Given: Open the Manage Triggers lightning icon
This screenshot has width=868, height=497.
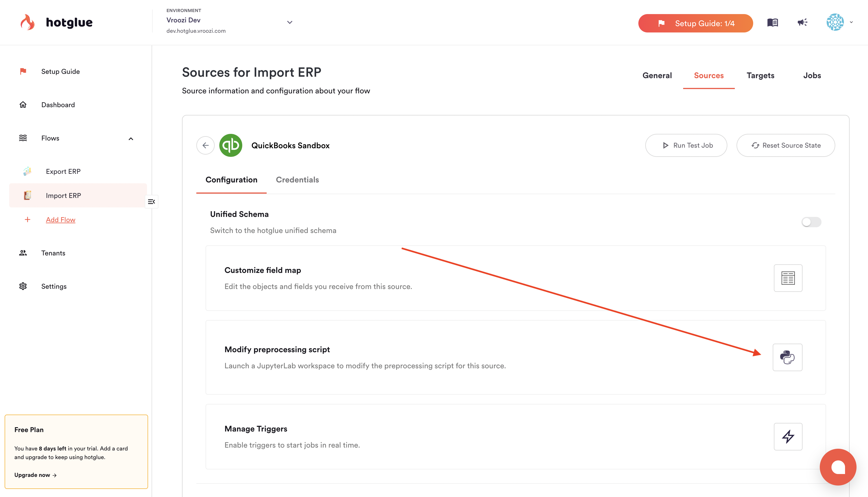Looking at the screenshot, I should tap(788, 436).
